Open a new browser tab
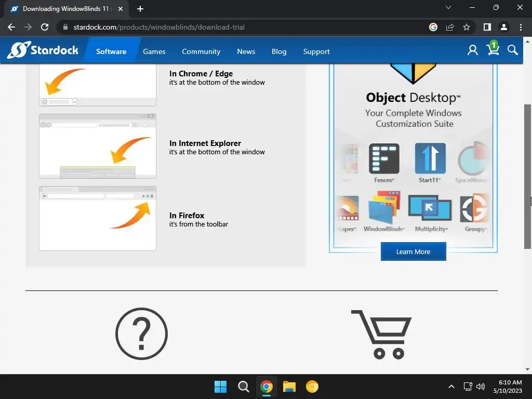Screen dimensions: 532x399 click(x=140, y=9)
